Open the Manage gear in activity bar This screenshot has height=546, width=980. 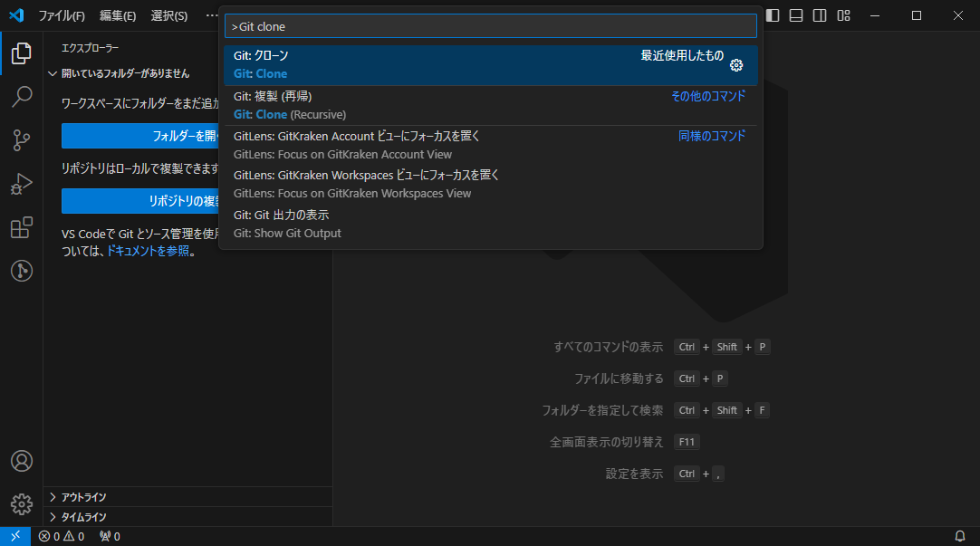click(x=21, y=504)
